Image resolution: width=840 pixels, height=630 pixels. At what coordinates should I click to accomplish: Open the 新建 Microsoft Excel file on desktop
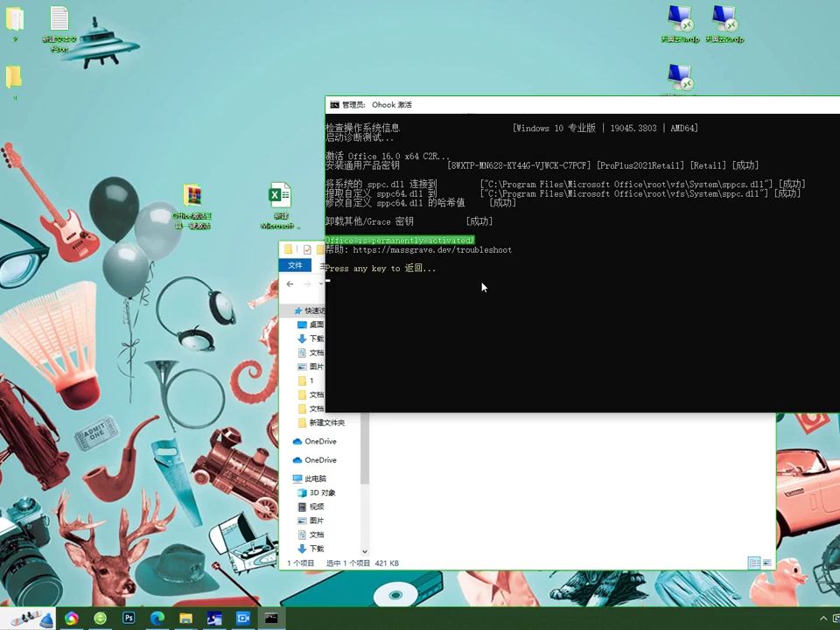(x=280, y=206)
